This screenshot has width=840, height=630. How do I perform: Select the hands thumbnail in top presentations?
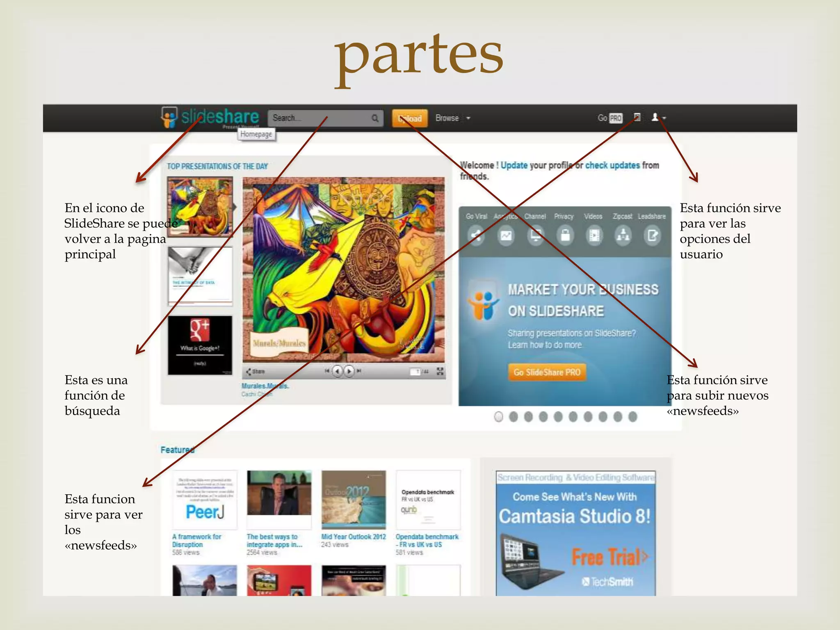tap(200, 276)
